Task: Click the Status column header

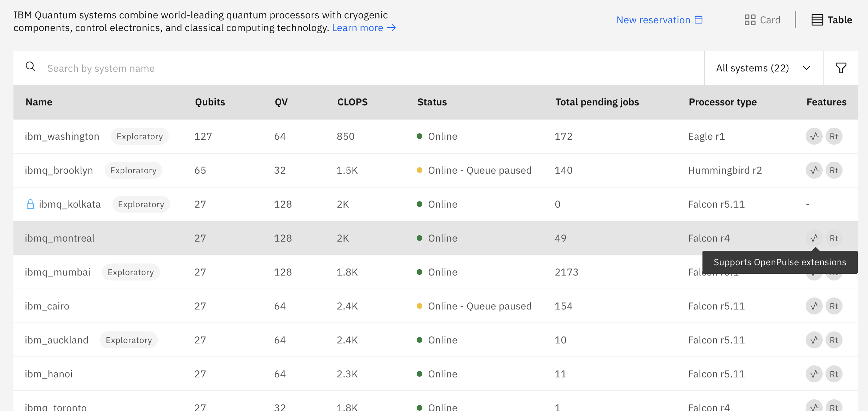Action: coord(432,102)
